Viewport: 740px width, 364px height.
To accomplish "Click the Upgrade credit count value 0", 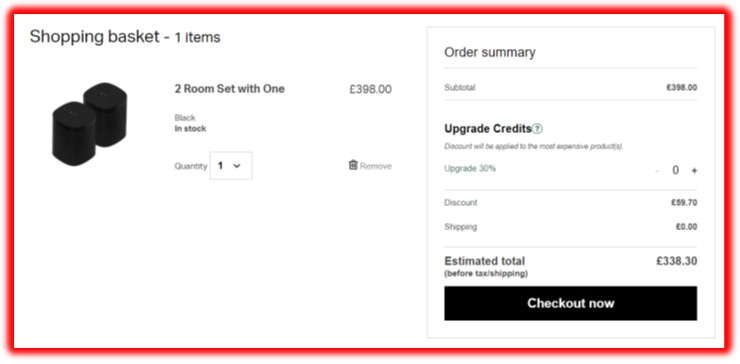I will [x=675, y=170].
